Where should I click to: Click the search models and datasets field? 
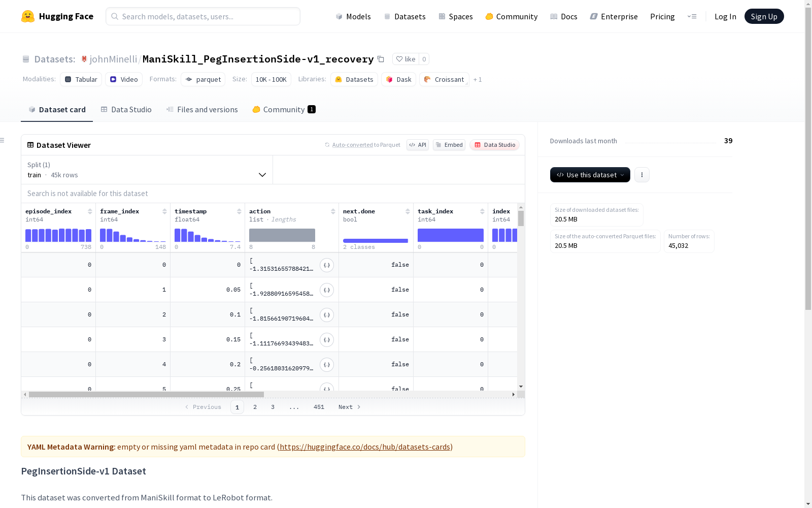(x=203, y=16)
